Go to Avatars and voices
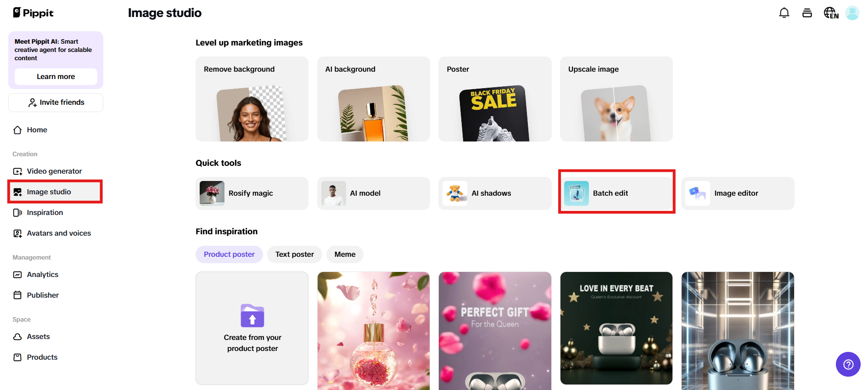The height and width of the screenshot is (390, 868). 59,233
